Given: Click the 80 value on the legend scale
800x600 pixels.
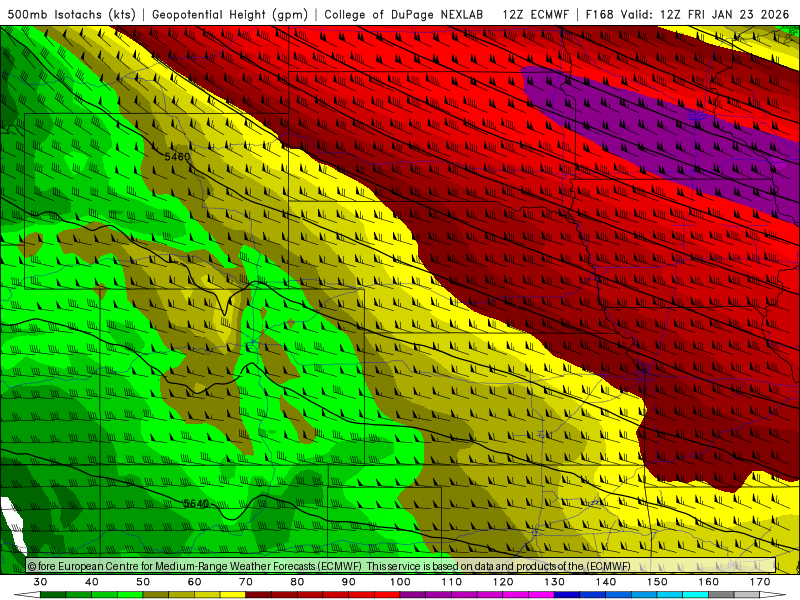Looking at the screenshot, I should tap(297, 582).
